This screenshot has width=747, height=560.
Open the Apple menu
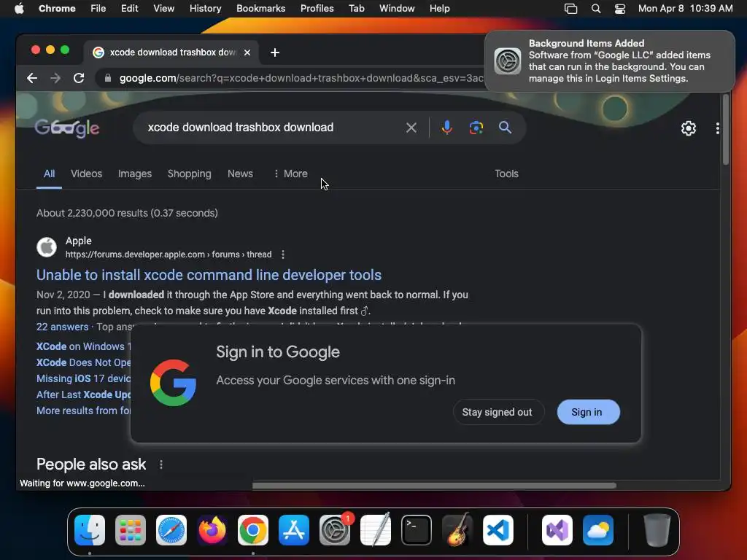[19, 9]
